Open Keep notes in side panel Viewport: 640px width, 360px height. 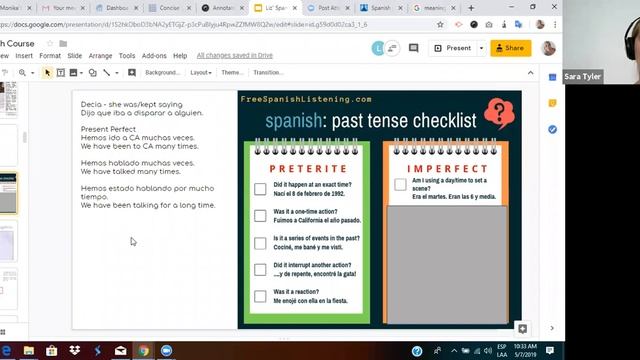point(552,103)
